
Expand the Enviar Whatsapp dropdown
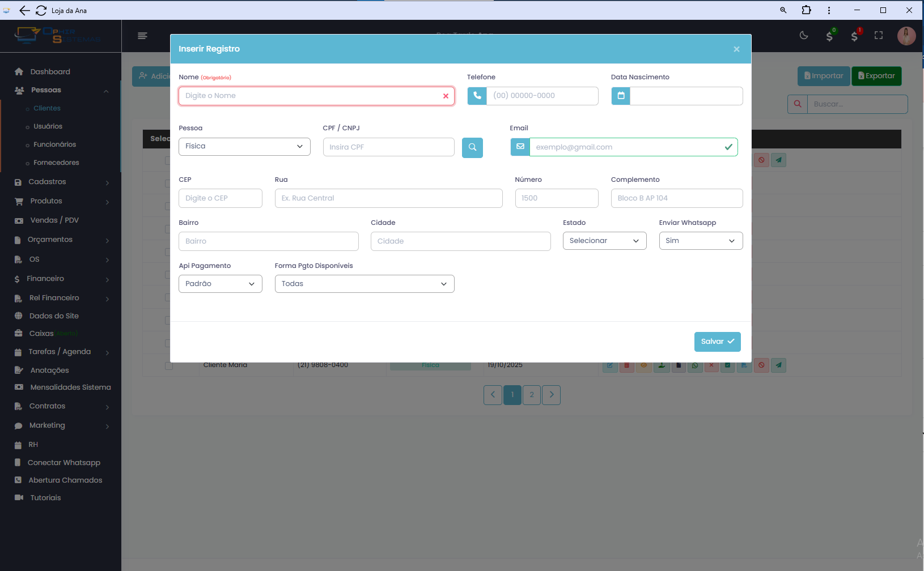coord(701,241)
